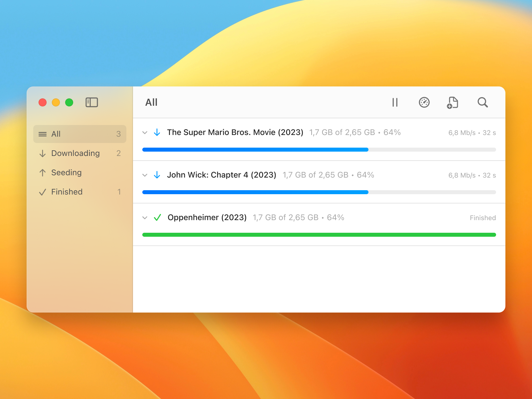Expand the Oppenheimer row chevron

coord(145,218)
